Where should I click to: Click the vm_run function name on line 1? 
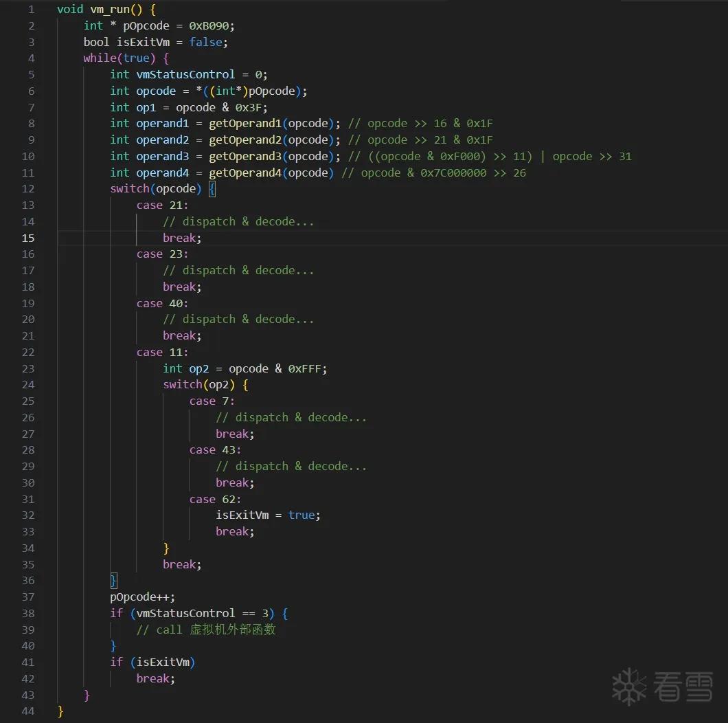click(110, 10)
